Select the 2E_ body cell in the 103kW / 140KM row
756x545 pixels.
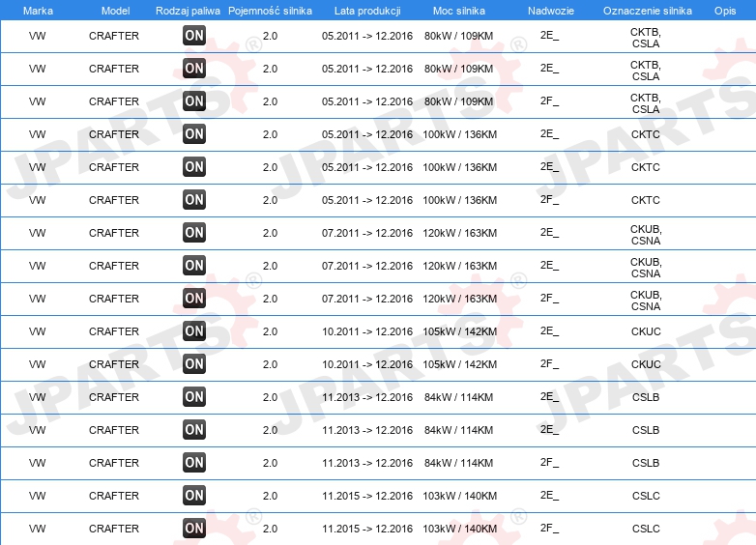[550, 496]
